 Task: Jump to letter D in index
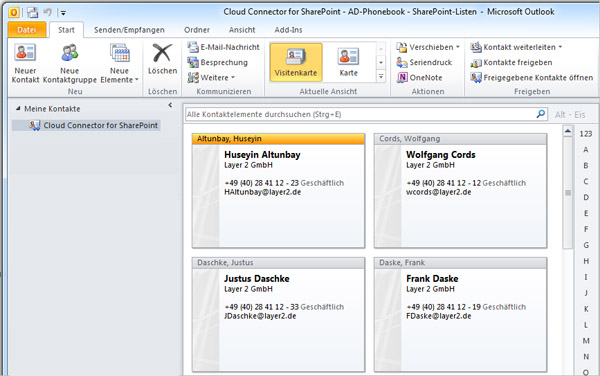pos(586,197)
